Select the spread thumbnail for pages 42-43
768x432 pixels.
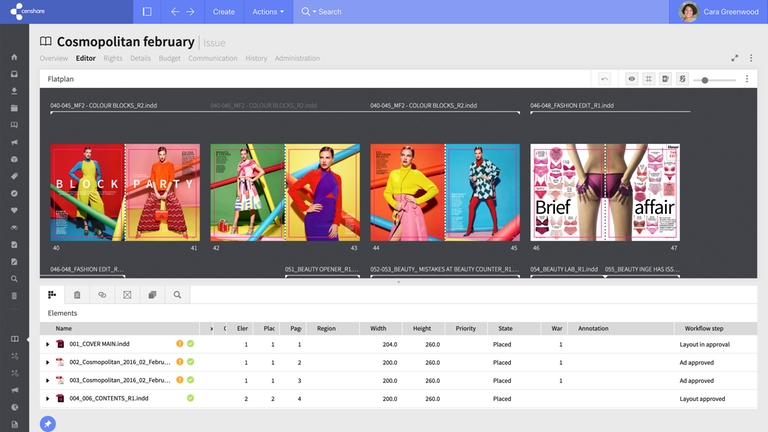click(x=285, y=192)
